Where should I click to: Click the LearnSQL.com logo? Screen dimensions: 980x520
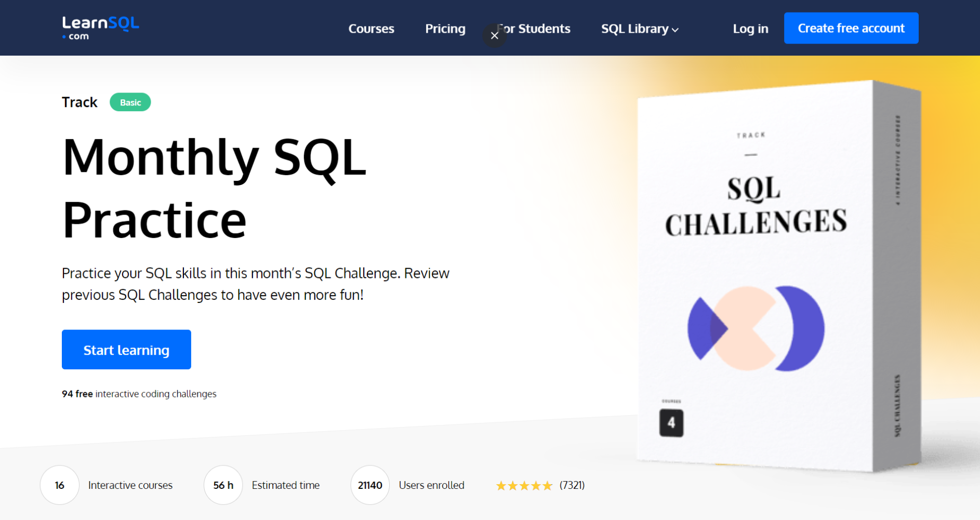[x=100, y=28]
